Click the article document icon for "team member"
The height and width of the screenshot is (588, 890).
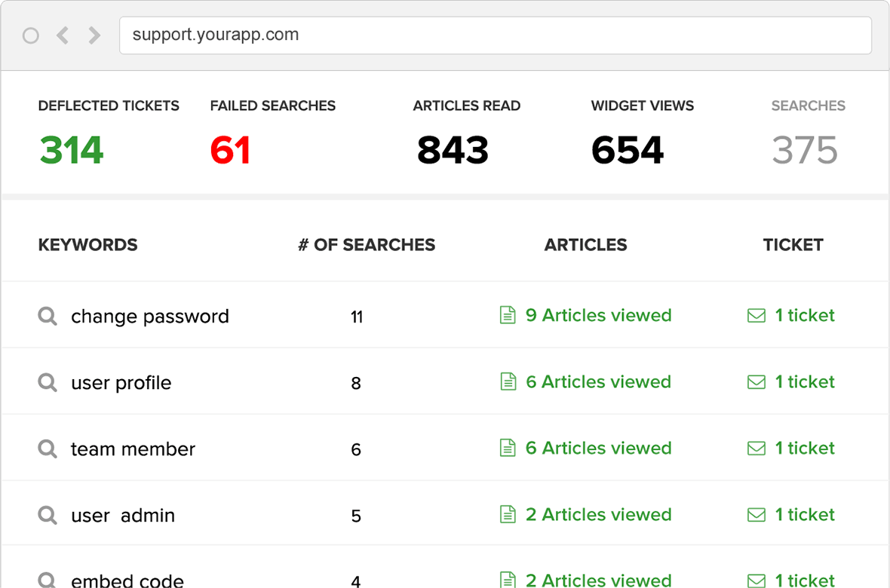click(x=509, y=448)
